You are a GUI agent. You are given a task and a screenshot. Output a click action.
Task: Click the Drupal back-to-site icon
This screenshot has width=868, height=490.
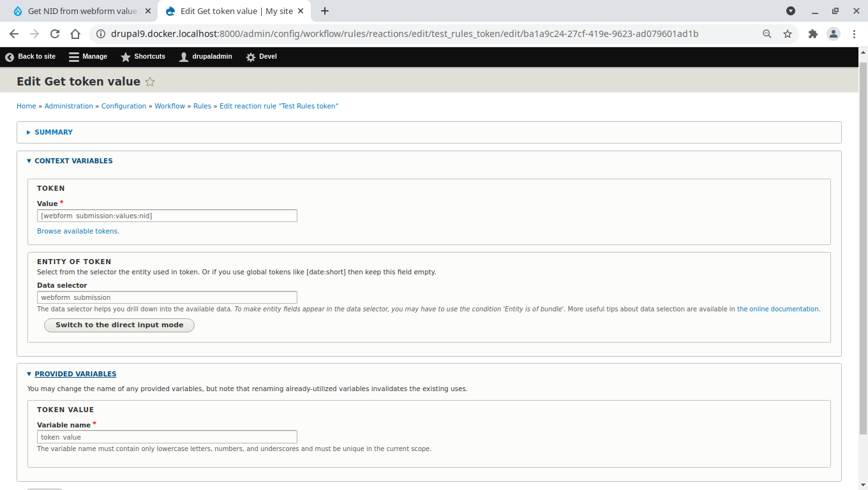click(x=9, y=57)
